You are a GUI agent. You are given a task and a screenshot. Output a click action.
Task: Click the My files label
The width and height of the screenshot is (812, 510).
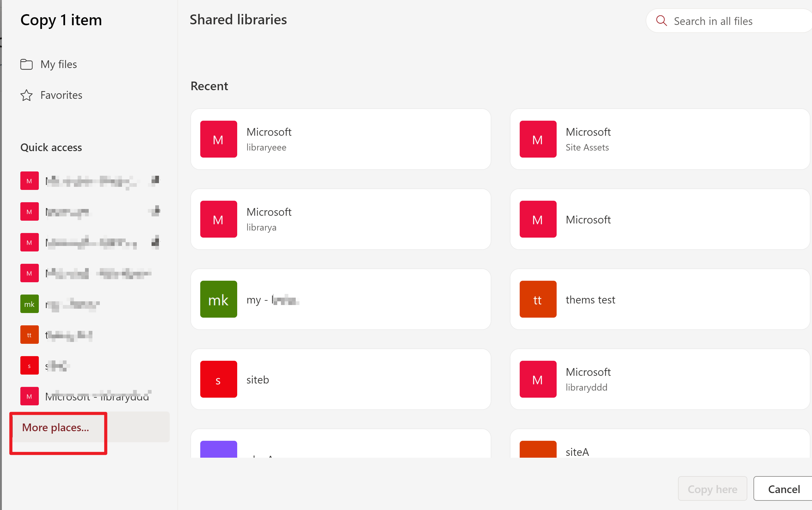point(59,64)
